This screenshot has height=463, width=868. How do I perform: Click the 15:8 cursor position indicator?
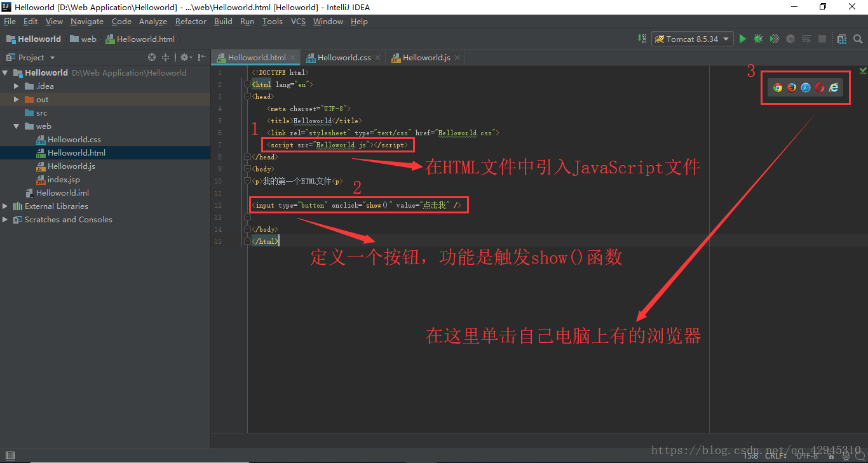[750, 455]
